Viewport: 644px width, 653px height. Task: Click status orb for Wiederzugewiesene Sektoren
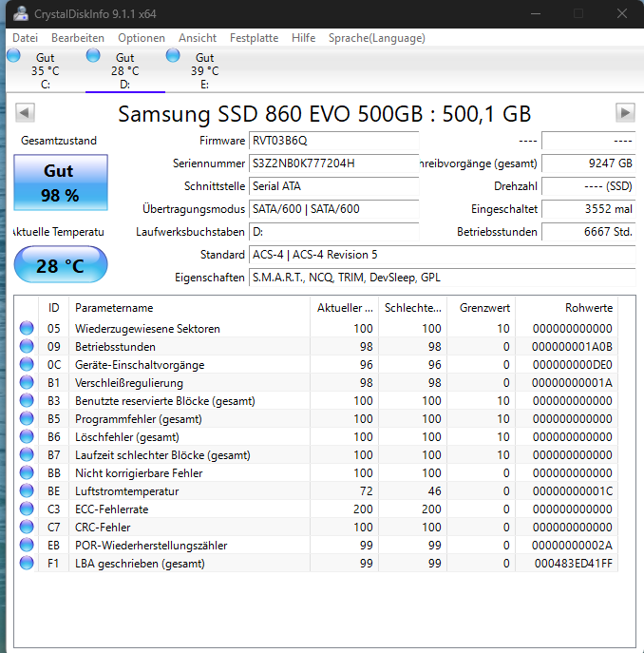pos(27,328)
